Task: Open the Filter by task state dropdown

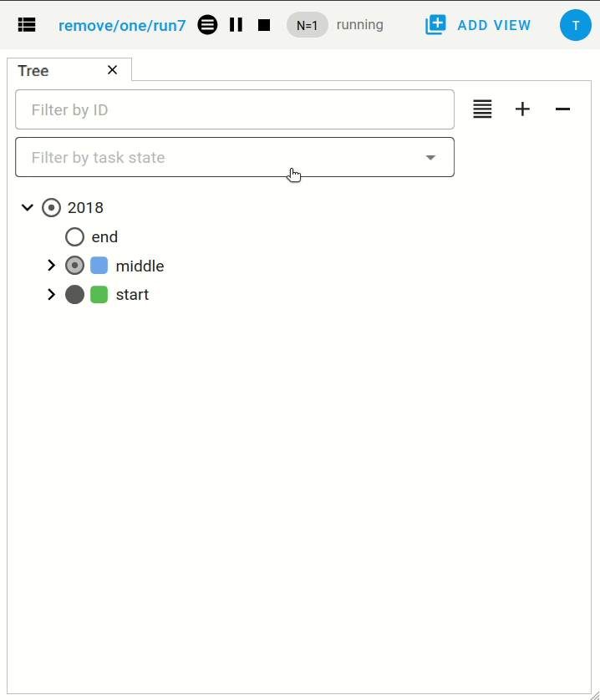Action: click(x=235, y=157)
